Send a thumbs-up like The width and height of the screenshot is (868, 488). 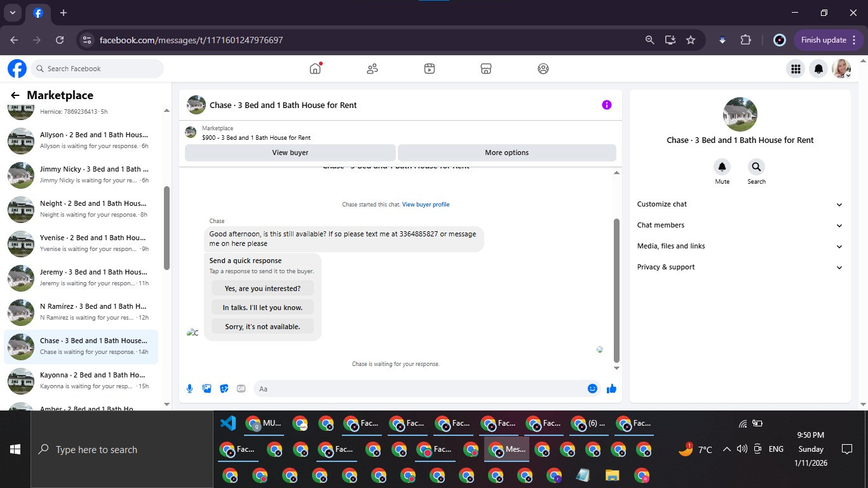611,389
